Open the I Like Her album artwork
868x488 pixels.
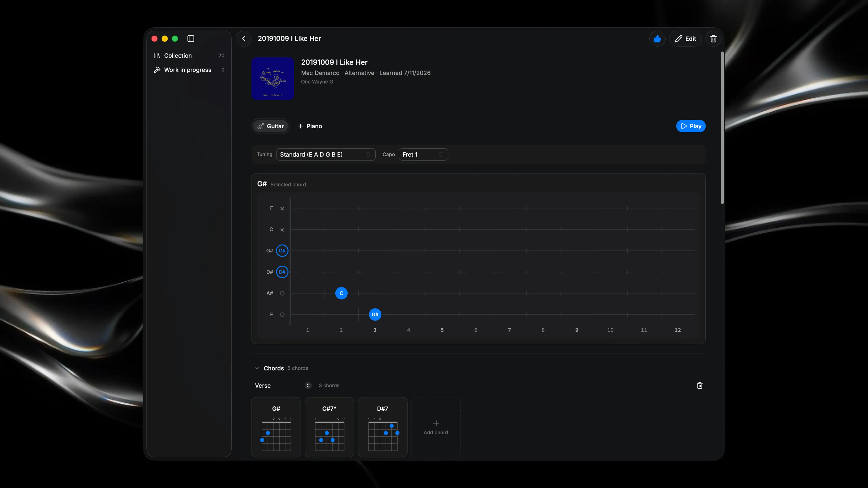click(273, 78)
